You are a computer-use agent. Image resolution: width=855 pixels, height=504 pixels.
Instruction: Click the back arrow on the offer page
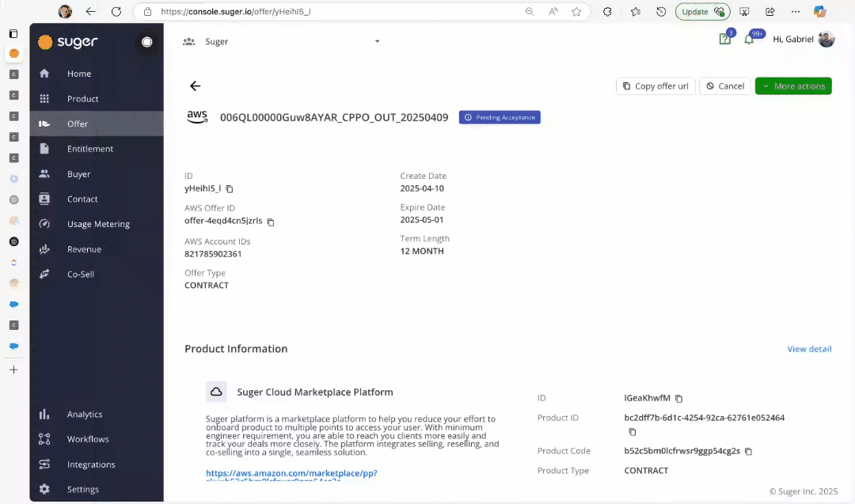tap(196, 85)
